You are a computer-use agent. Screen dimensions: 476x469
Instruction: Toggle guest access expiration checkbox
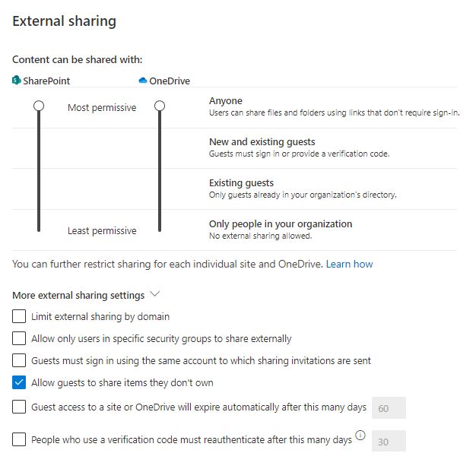19,407
